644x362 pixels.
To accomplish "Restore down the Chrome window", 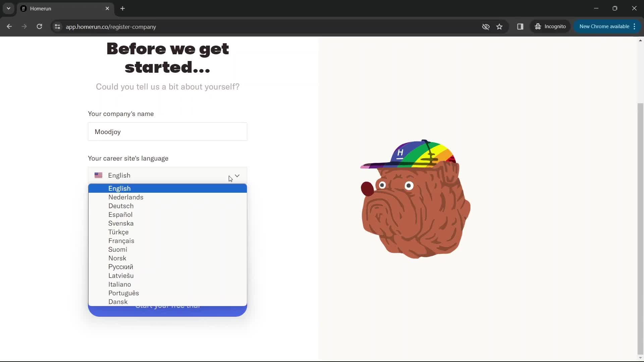I will 615,8.
